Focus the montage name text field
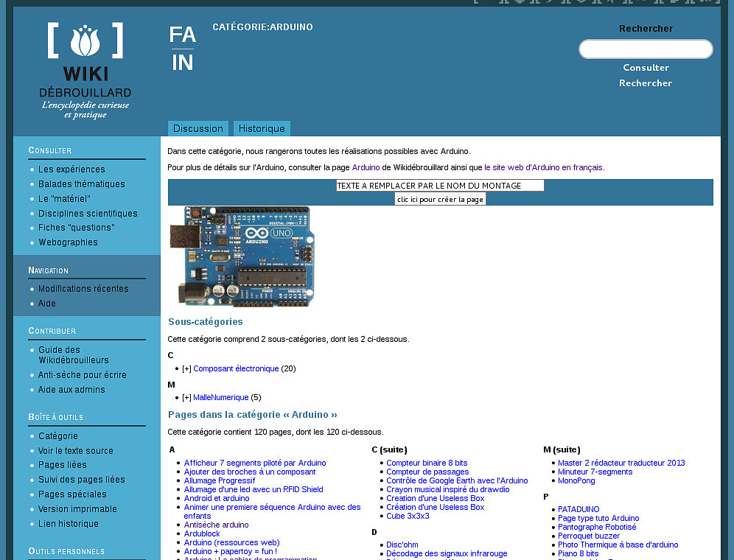Screen dimensions: 734x560 click(440, 186)
